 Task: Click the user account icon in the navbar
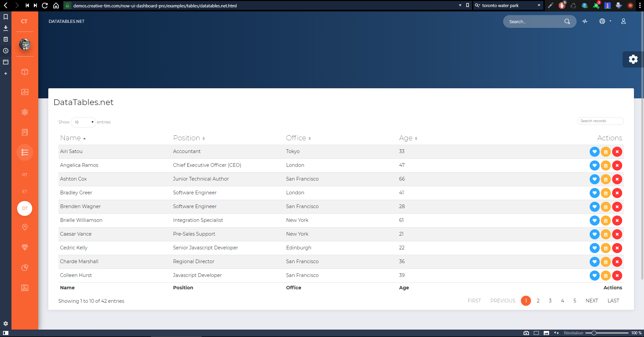point(624,21)
